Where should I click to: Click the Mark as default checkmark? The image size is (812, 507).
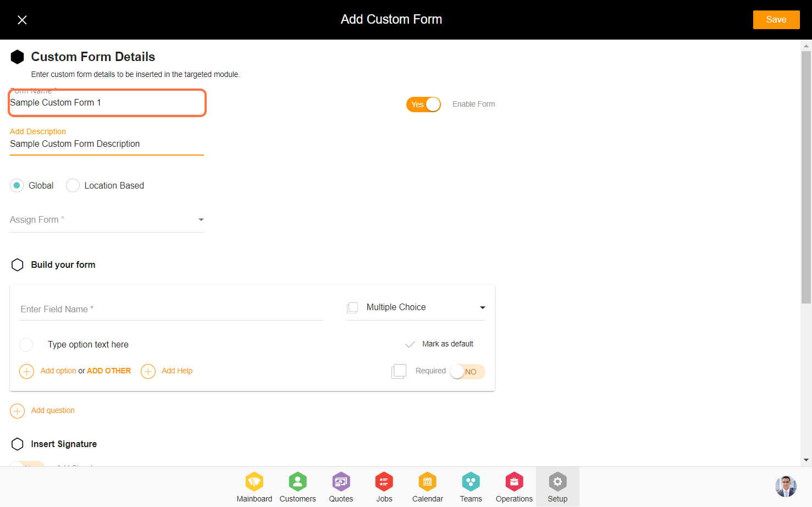pyautogui.click(x=410, y=344)
